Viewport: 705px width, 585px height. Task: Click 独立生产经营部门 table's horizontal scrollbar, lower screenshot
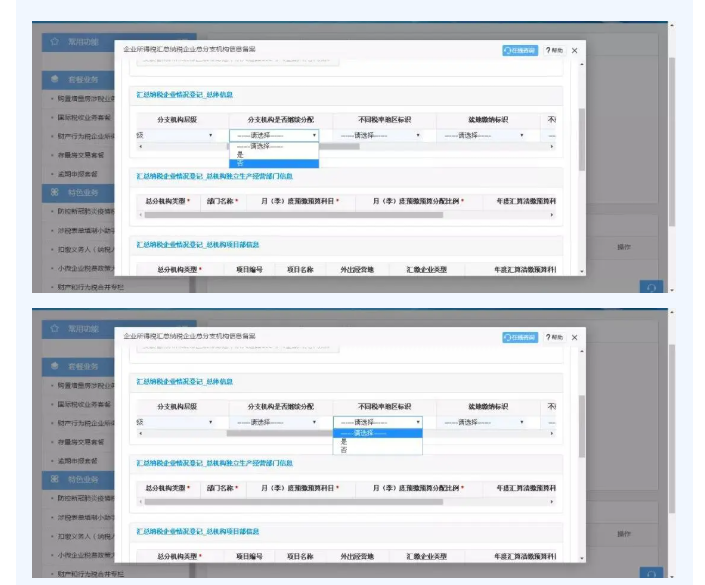pos(294,502)
